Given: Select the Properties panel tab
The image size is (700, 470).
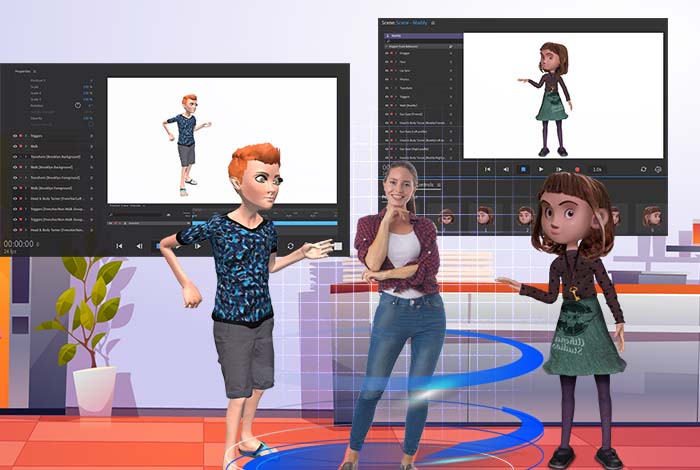Looking at the screenshot, I should click(23, 71).
